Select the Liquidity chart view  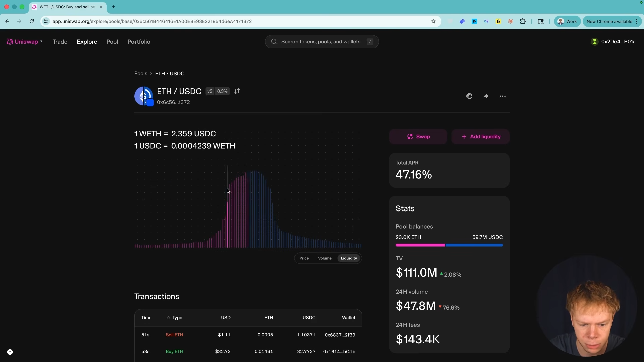pyautogui.click(x=349, y=258)
